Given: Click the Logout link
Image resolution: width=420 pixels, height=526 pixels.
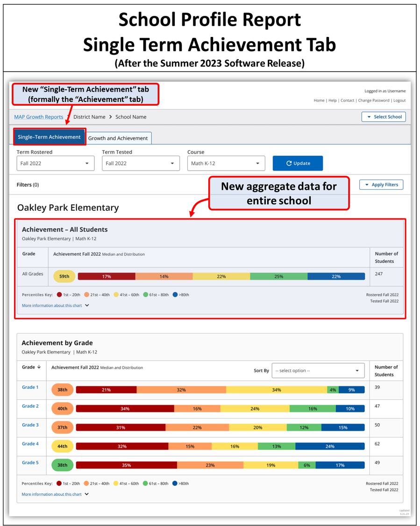Looking at the screenshot, I should coord(399,100).
